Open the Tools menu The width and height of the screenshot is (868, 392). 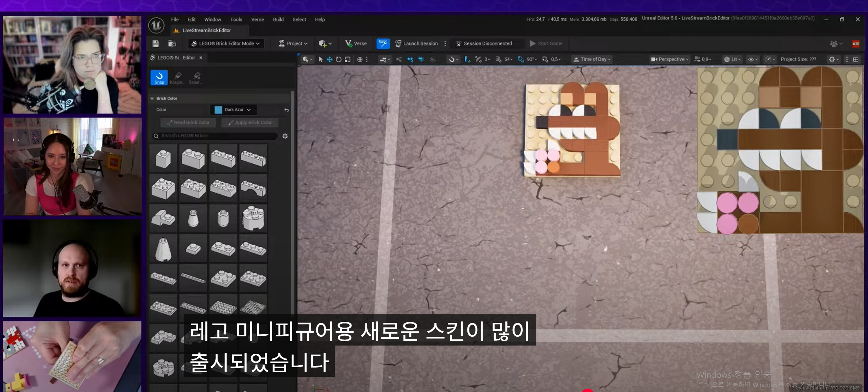click(x=236, y=20)
